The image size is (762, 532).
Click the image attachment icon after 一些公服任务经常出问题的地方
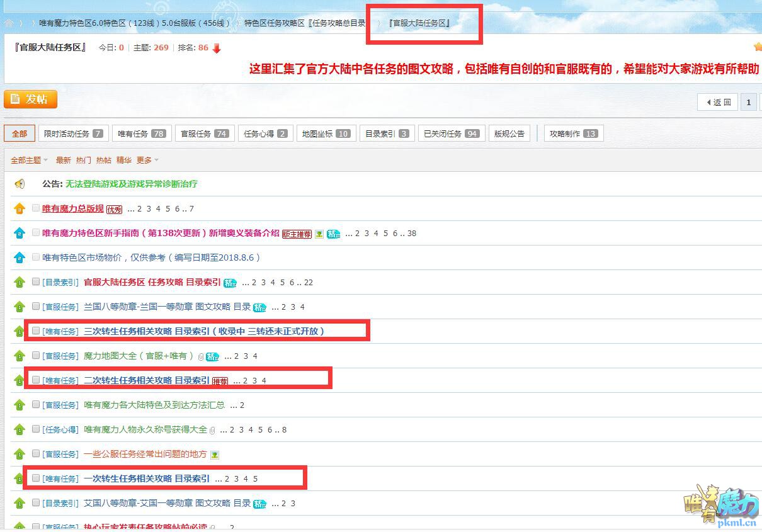pyautogui.click(x=215, y=455)
